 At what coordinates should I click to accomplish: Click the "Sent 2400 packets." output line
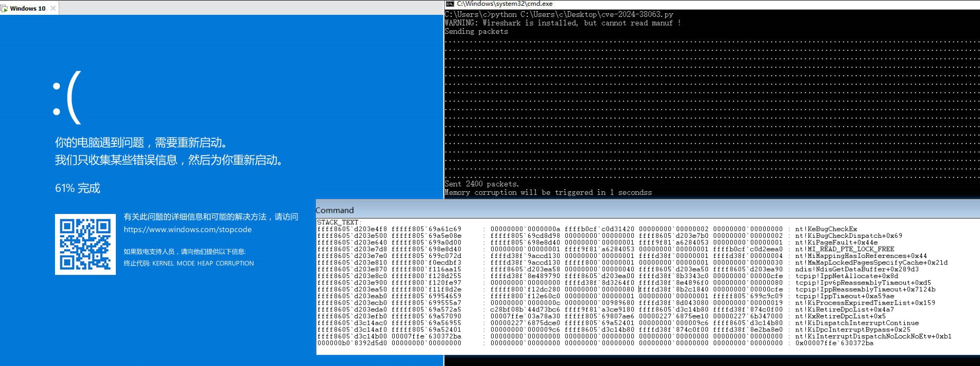(x=482, y=184)
